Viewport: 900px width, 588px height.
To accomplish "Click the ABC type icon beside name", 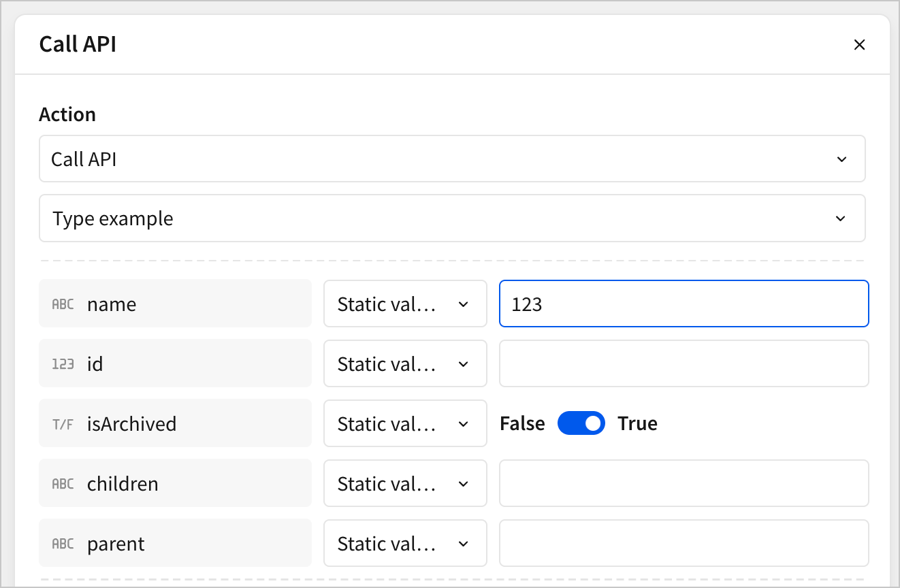I will coord(63,304).
